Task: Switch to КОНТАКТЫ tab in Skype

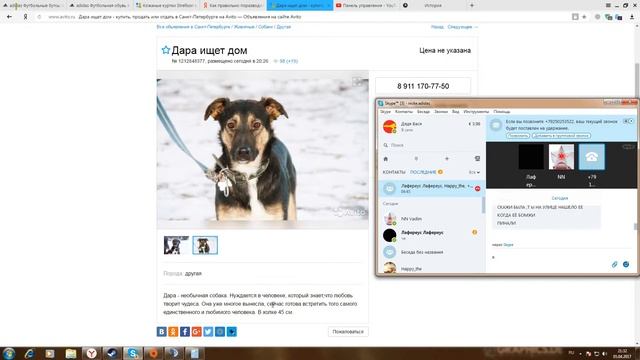Action: [x=394, y=172]
